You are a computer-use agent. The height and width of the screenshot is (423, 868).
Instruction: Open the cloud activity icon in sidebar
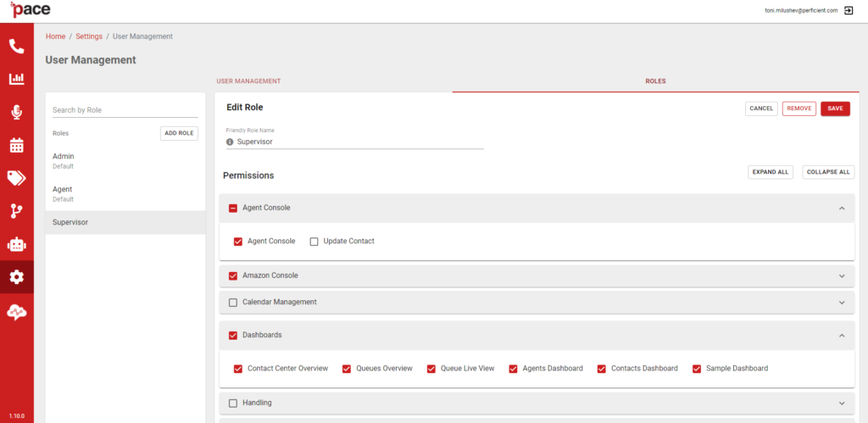click(x=17, y=312)
